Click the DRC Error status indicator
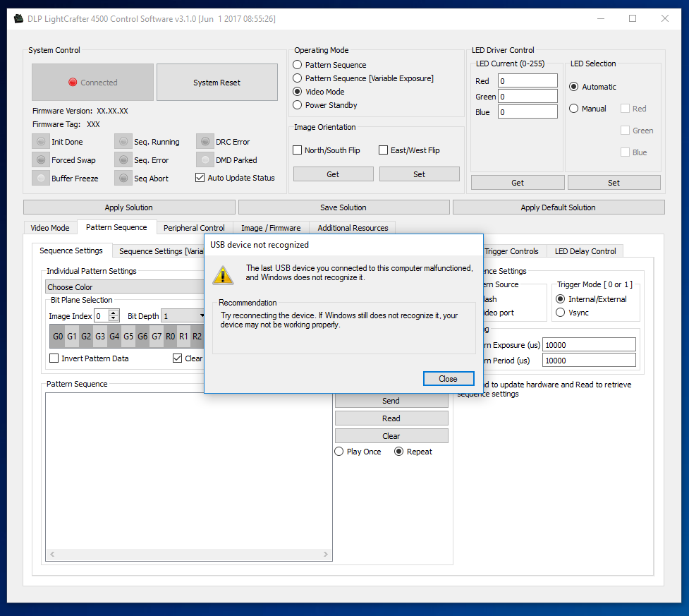Image resolution: width=689 pixels, height=616 pixels. (x=205, y=142)
